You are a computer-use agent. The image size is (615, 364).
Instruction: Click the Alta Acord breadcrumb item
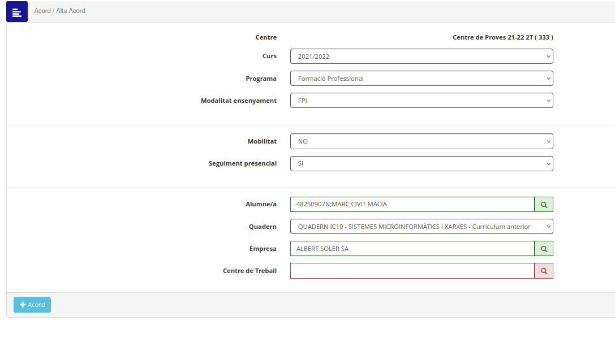pyautogui.click(x=71, y=11)
